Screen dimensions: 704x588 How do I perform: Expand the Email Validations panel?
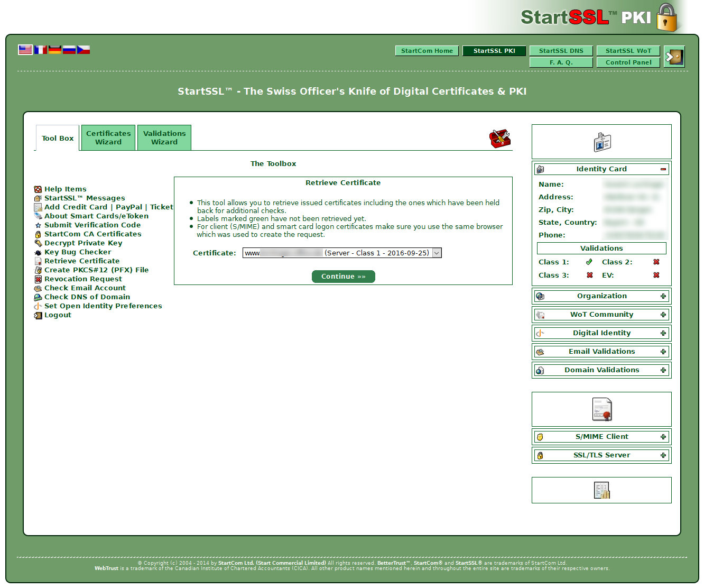[x=663, y=352]
